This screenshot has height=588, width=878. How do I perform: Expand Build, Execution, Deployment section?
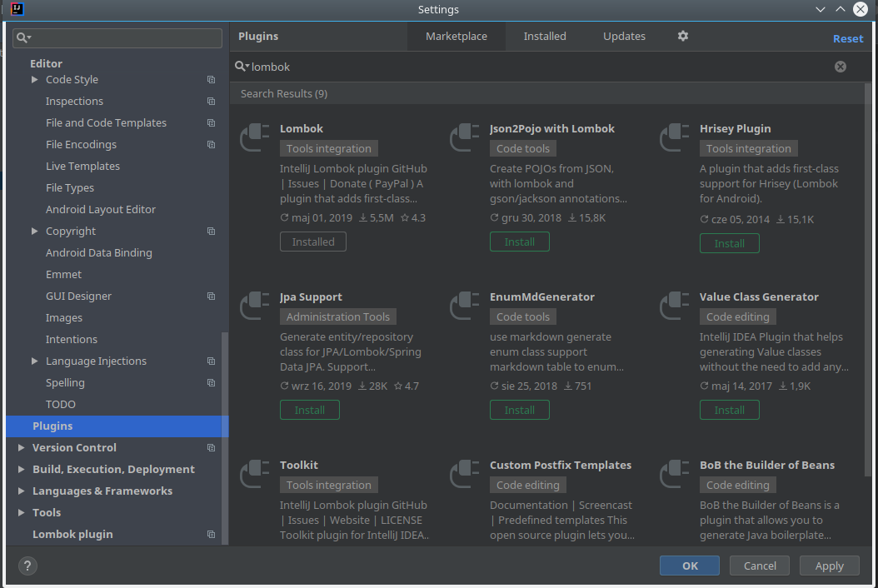(x=22, y=469)
